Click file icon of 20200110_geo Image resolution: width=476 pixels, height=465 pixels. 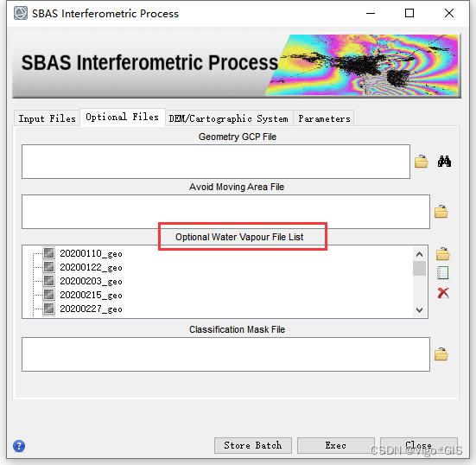(49, 252)
